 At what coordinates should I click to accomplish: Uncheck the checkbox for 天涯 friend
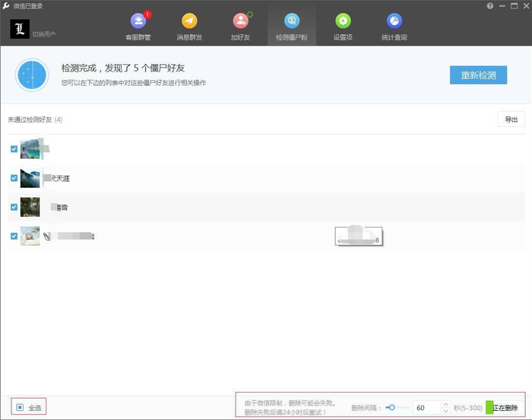pos(14,178)
